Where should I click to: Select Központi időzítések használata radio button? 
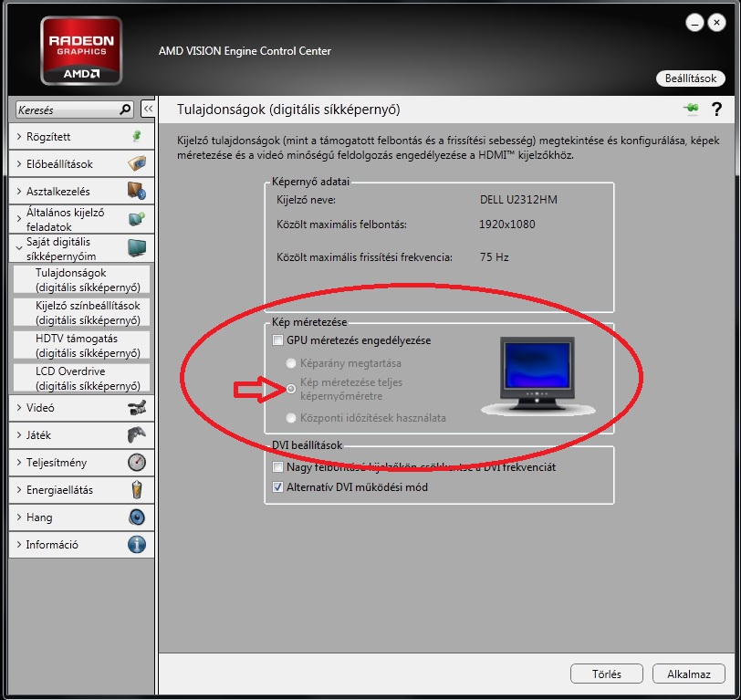[290, 418]
